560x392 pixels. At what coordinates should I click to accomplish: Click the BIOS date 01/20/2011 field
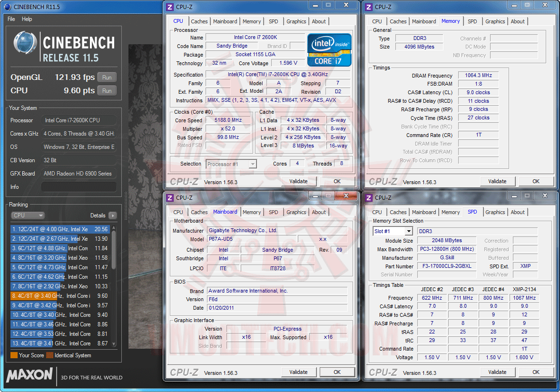click(x=277, y=308)
